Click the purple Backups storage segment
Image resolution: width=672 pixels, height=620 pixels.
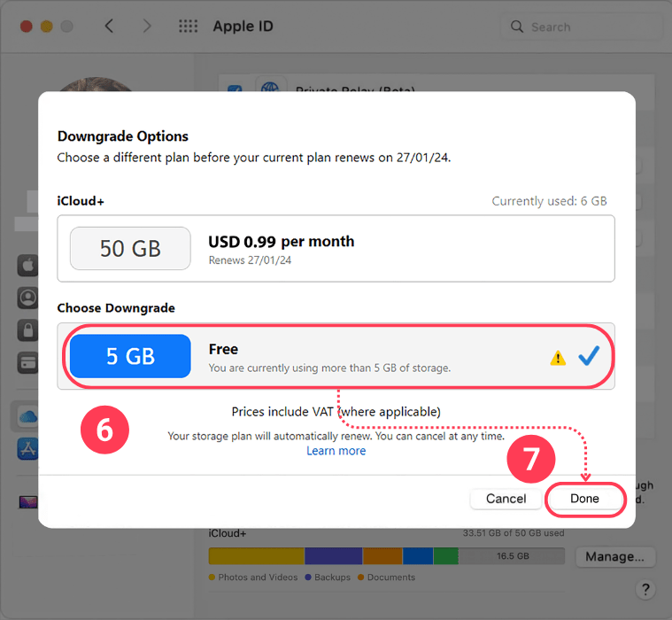point(333,556)
